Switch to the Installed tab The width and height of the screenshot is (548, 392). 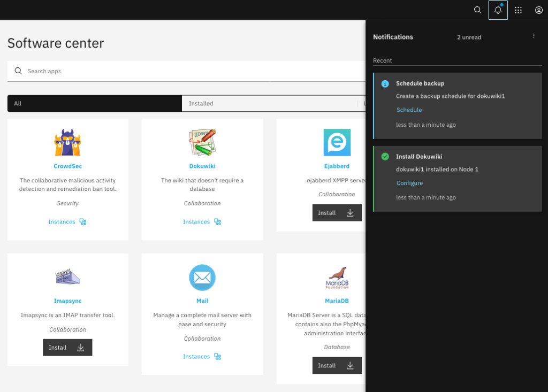(x=269, y=103)
